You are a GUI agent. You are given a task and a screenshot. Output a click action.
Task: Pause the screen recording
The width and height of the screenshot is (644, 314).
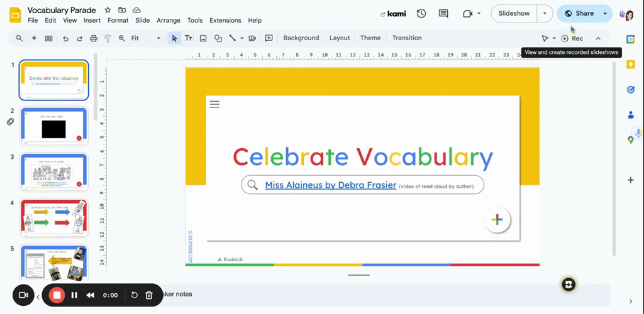point(74,295)
